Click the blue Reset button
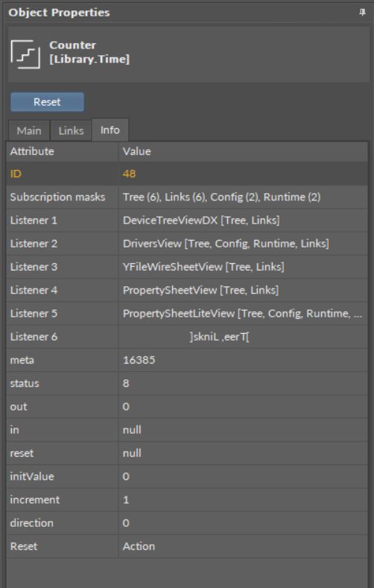The height and width of the screenshot is (588, 374). pyautogui.click(x=47, y=102)
